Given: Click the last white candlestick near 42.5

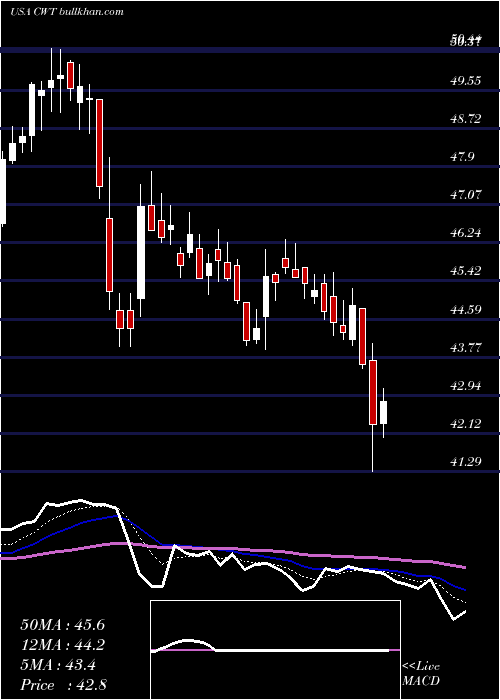Looking at the screenshot, I should [383, 412].
